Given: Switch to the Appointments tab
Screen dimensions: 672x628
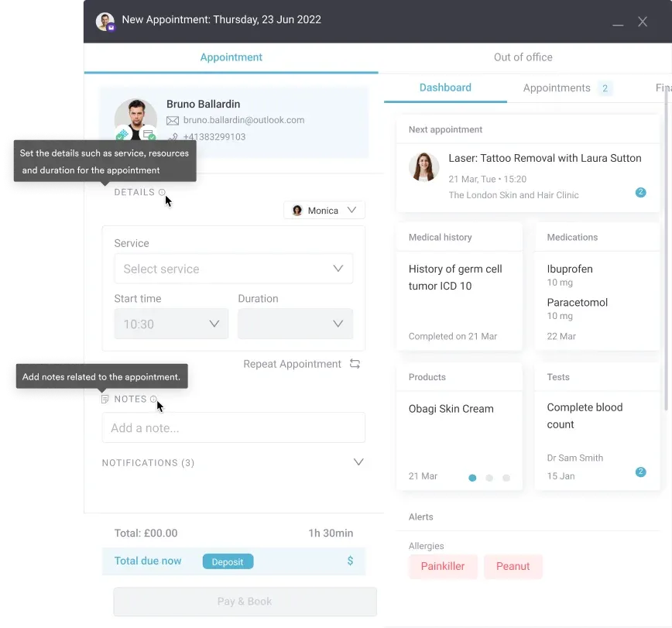Looking at the screenshot, I should pos(556,88).
